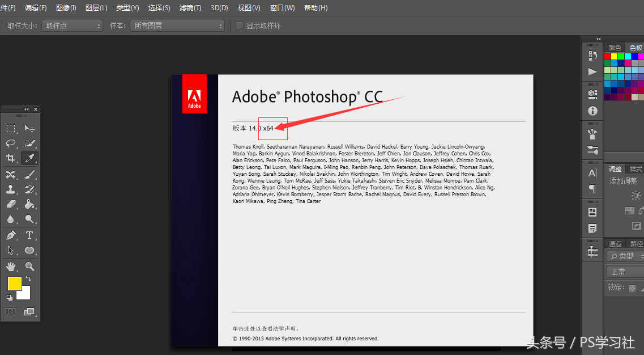Open the Info panel icon

[592, 111]
